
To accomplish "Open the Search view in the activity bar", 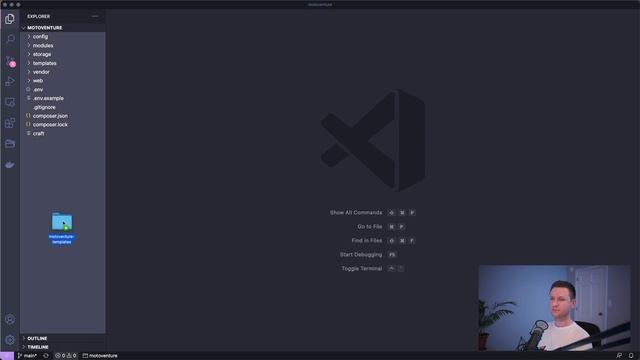I will (x=10, y=39).
